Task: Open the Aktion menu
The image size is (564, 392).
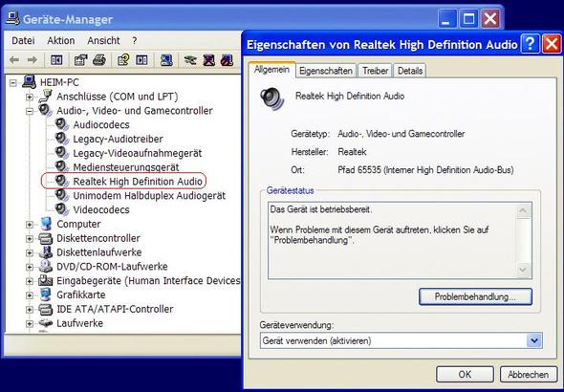Action: pos(61,41)
